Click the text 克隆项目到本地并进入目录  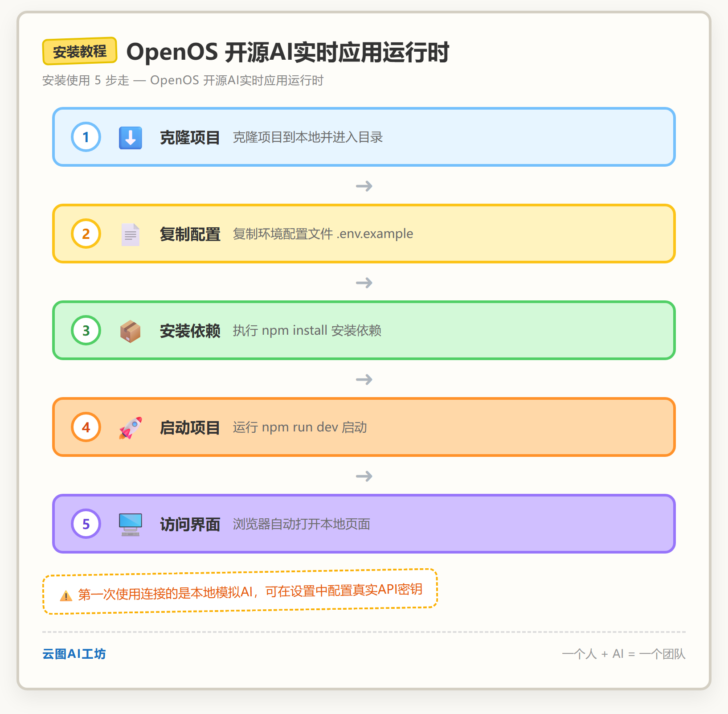click(x=308, y=137)
